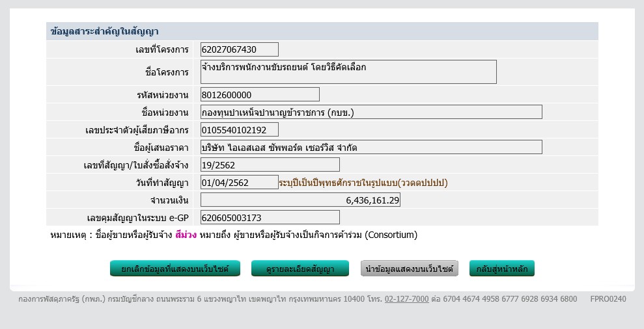Focus the เลขคุมสัญญาในระบบ e-GP field

coord(270,218)
